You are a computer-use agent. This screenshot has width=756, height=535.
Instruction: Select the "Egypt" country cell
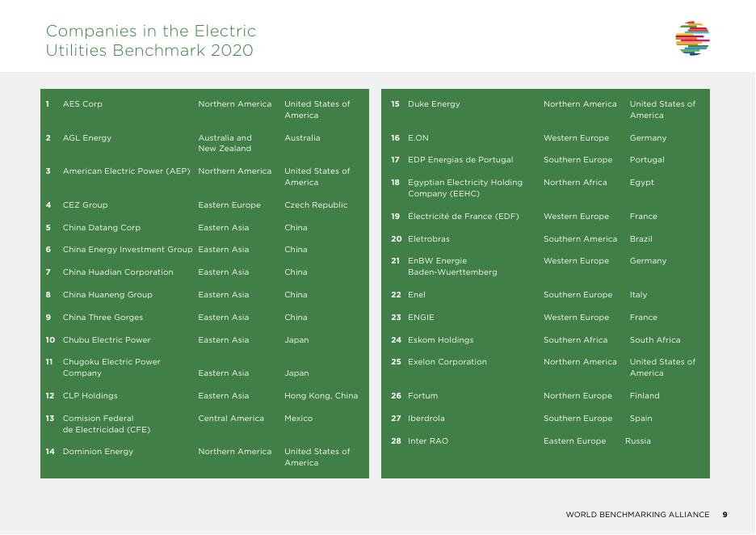(x=642, y=183)
